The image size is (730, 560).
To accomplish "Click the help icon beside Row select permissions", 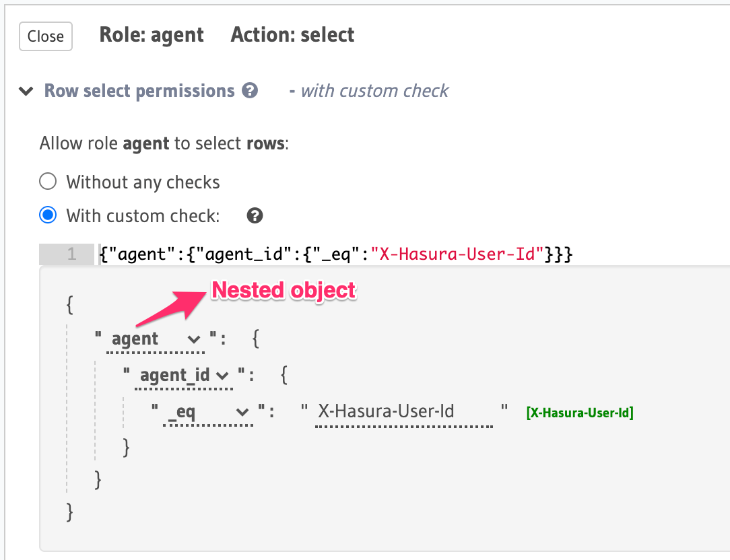I will point(251,91).
